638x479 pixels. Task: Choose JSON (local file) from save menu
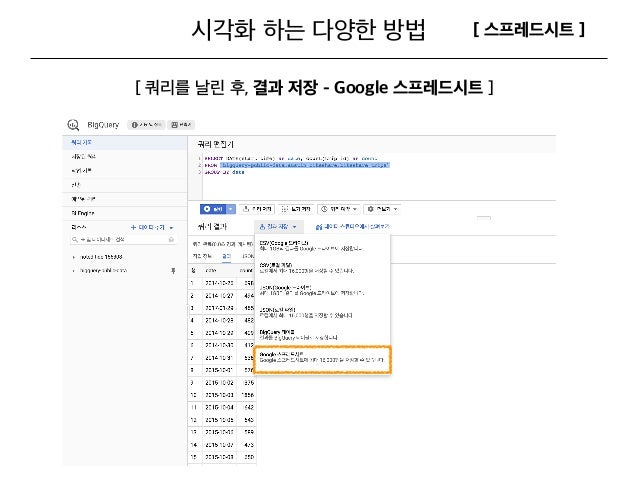pos(322,313)
